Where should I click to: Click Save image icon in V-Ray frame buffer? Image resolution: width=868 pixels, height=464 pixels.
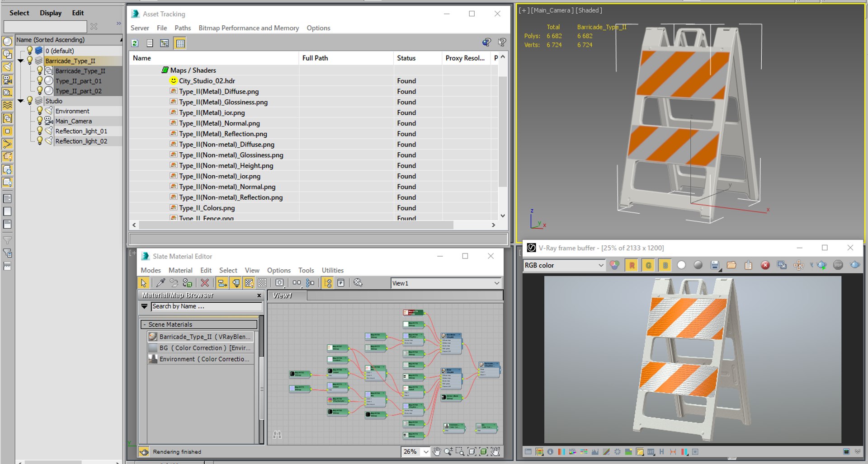[715, 265]
